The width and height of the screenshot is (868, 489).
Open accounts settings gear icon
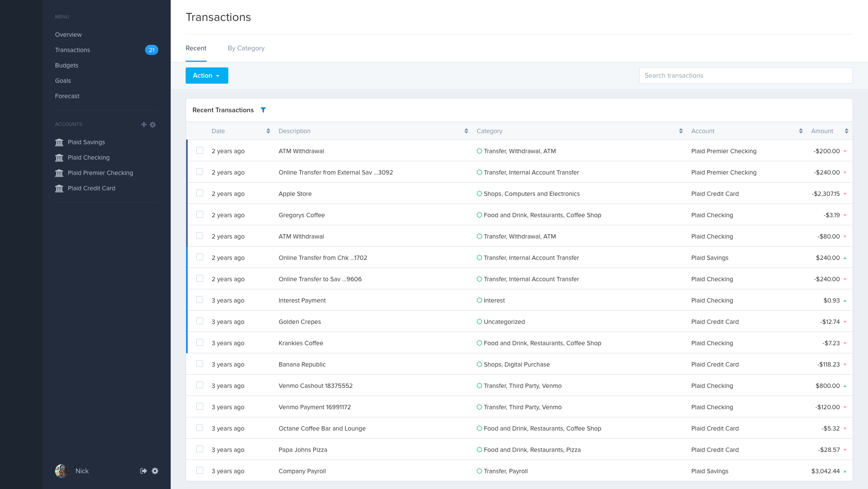click(x=153, y=125)
